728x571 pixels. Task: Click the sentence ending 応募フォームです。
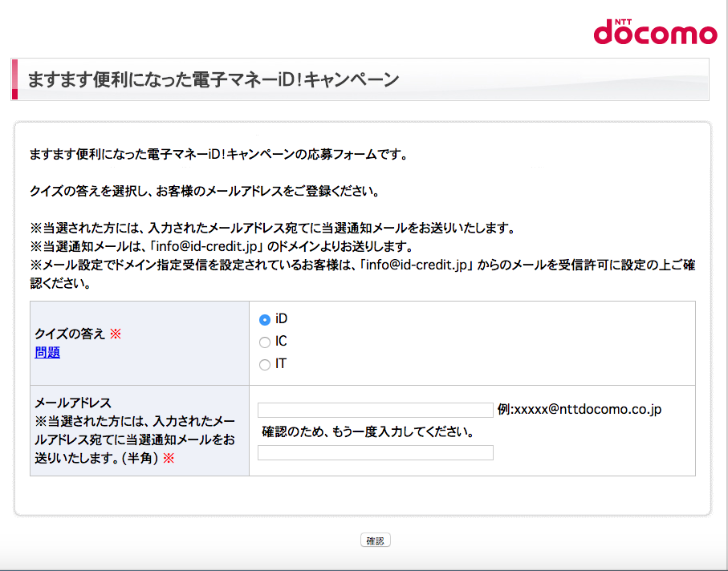(x=218, y=154)
